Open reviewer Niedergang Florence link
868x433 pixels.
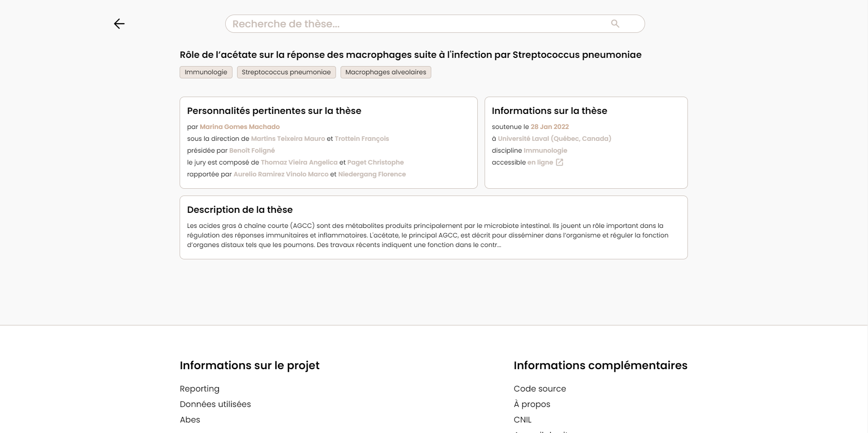click(372, 174)
